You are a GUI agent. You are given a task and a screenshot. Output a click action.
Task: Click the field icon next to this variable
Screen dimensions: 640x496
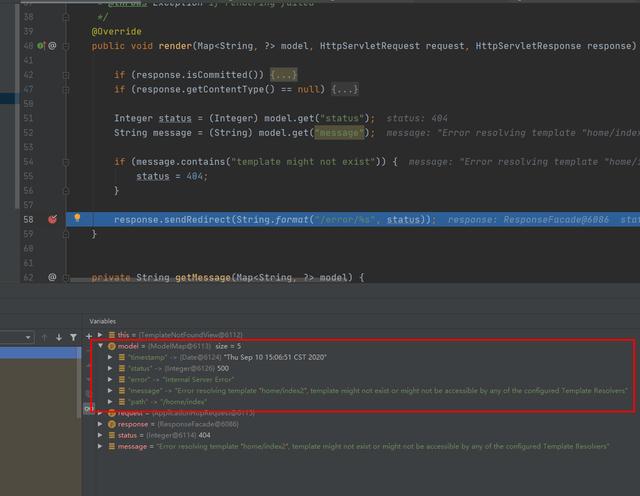[x=112, y=335]
